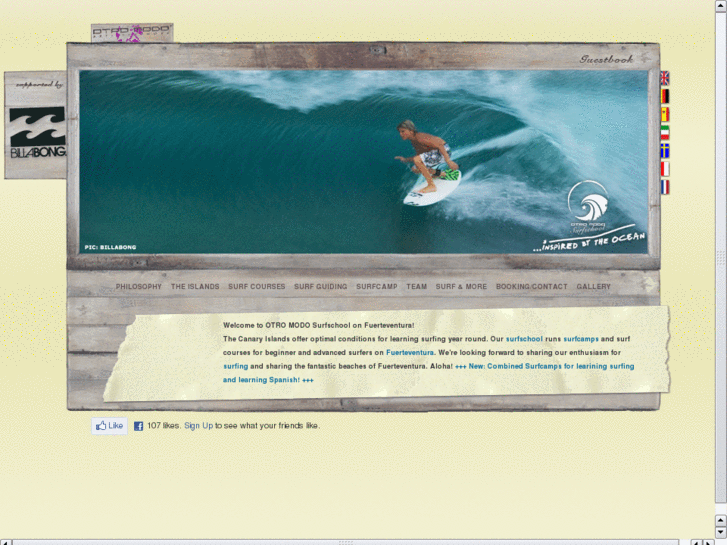Open the Surf & More section

[x=461, y=287]
